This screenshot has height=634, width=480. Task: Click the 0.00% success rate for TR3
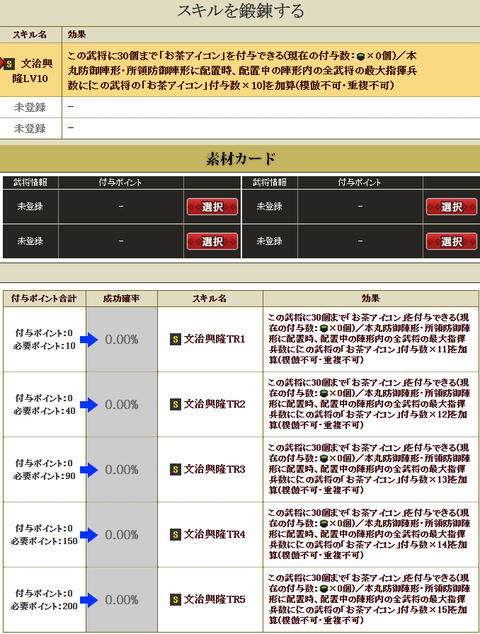[122, 469]
